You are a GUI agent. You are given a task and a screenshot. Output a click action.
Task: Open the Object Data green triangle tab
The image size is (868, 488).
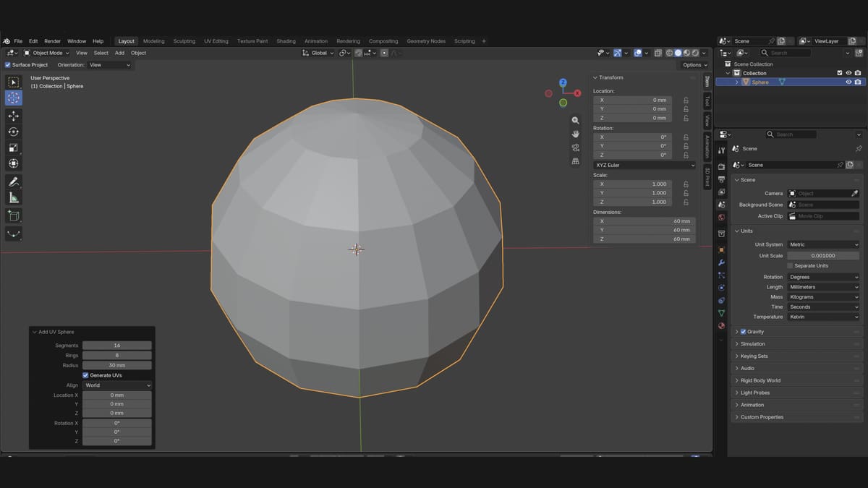click(721, 313)
